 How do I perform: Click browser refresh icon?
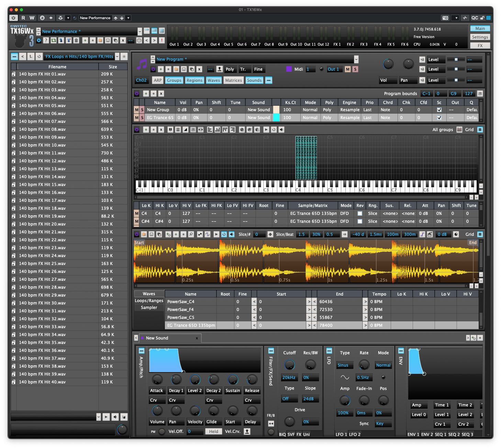39,56
